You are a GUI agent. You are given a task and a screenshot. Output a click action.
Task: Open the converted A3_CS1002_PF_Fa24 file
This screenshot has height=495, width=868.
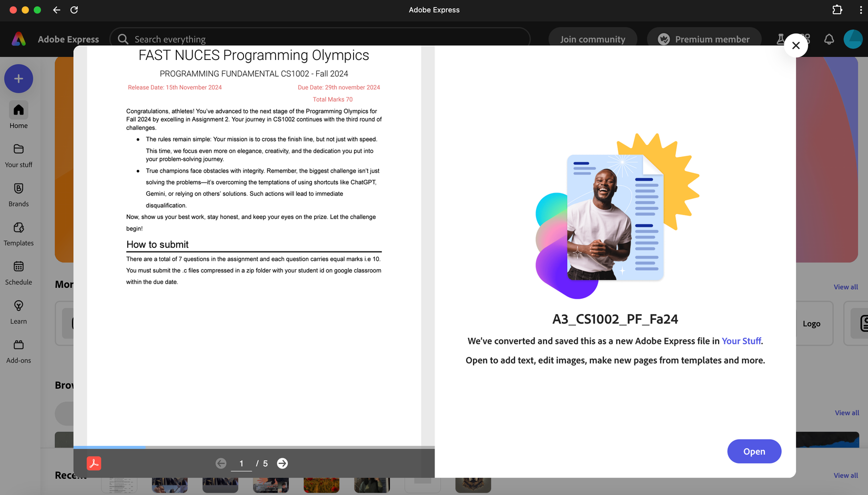754,451
